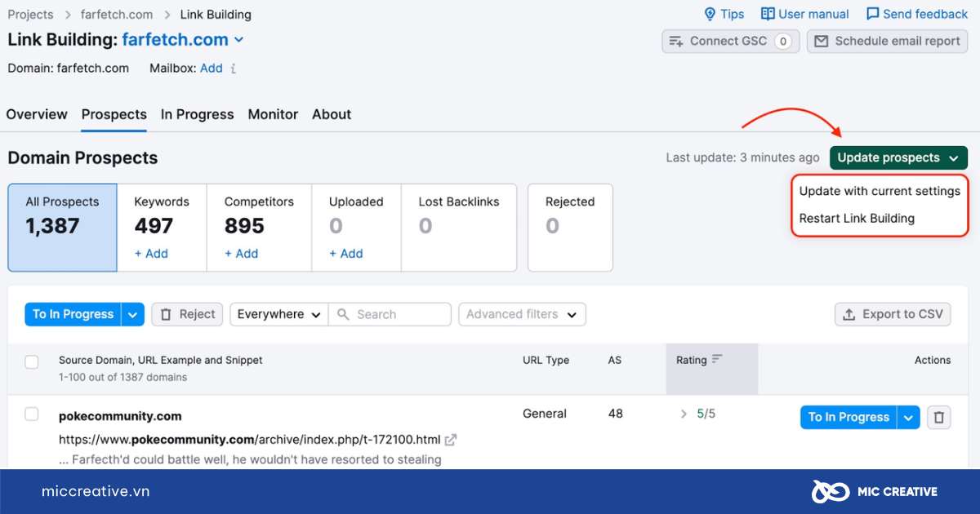Open the Update prospects dropdown

pos(898,157)
